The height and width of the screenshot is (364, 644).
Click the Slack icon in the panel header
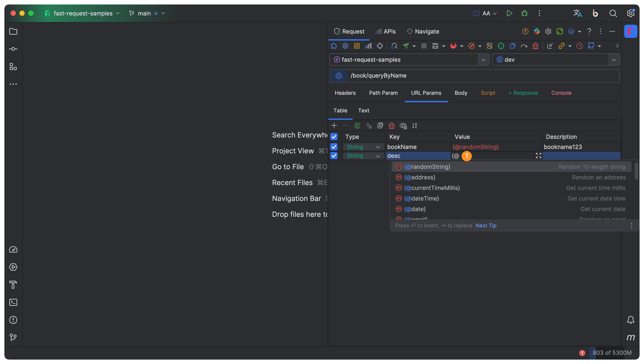[536, 31]
